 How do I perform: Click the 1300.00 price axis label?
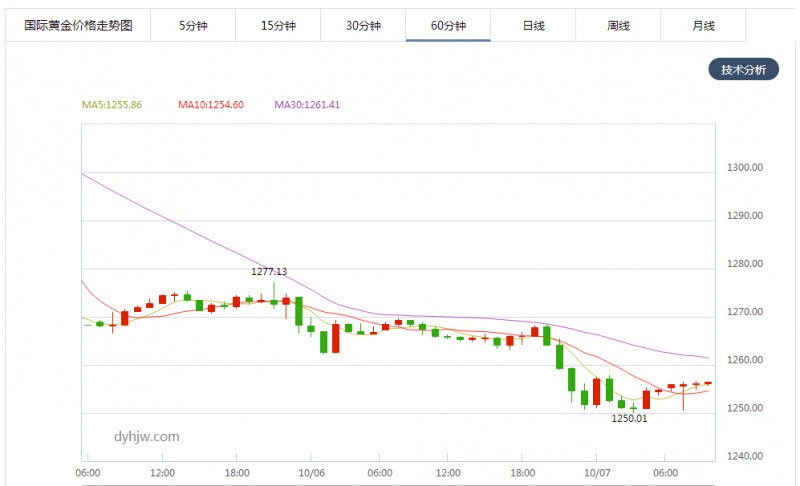point(745,167)
